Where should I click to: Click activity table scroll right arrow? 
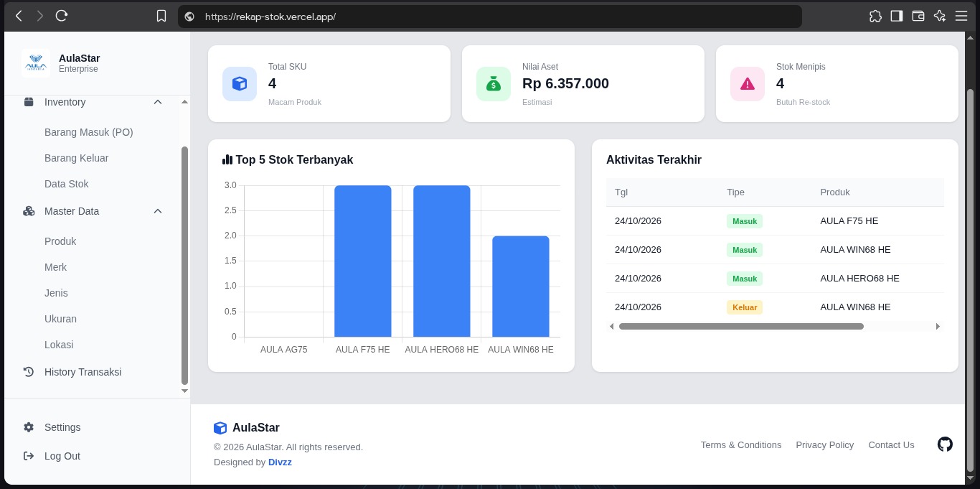click(938, 327)
